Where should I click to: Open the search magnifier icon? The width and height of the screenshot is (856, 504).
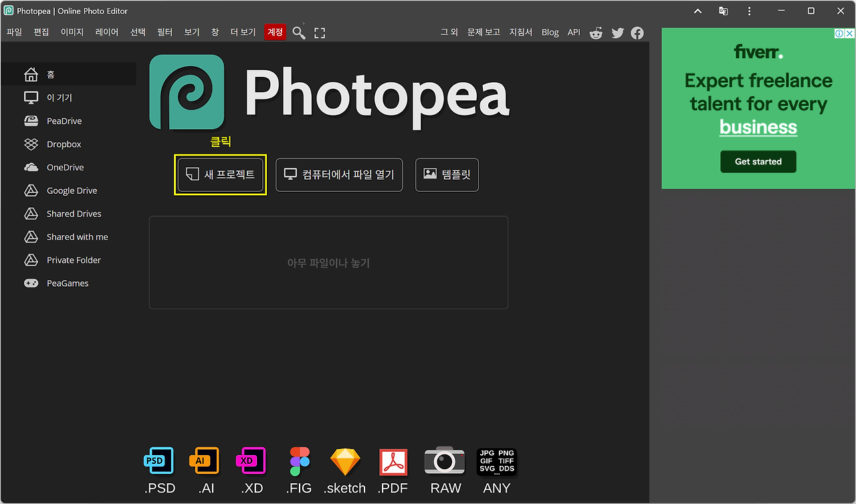click(x=299, y=33)
